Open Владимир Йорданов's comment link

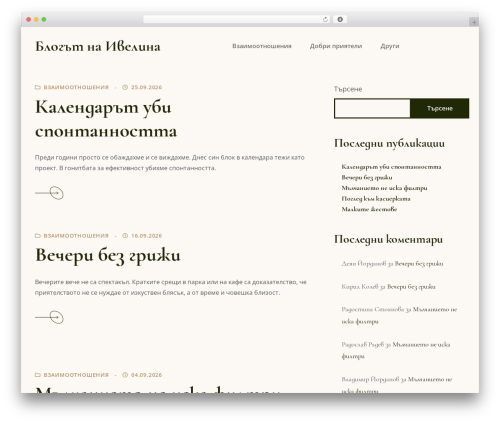point(397,385)
